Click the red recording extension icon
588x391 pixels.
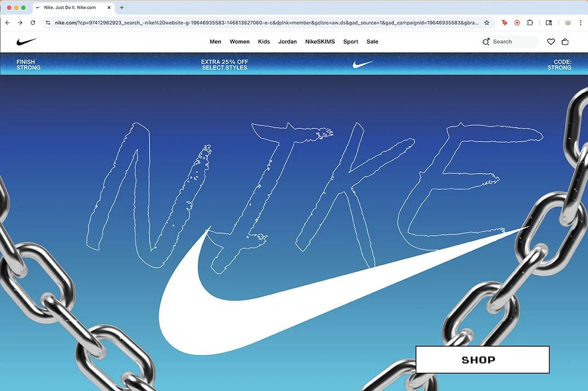(x=517, y=22)
